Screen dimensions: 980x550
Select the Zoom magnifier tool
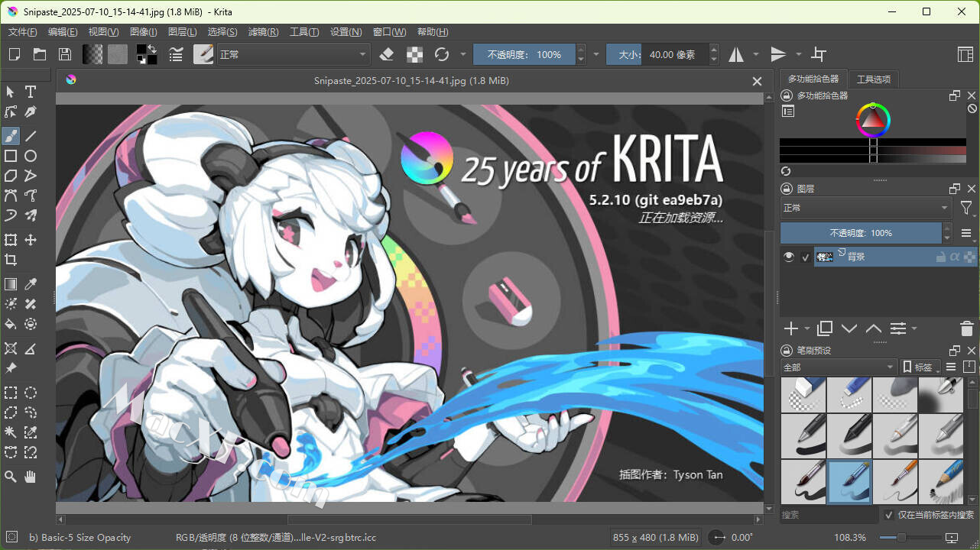click(11, 477)
